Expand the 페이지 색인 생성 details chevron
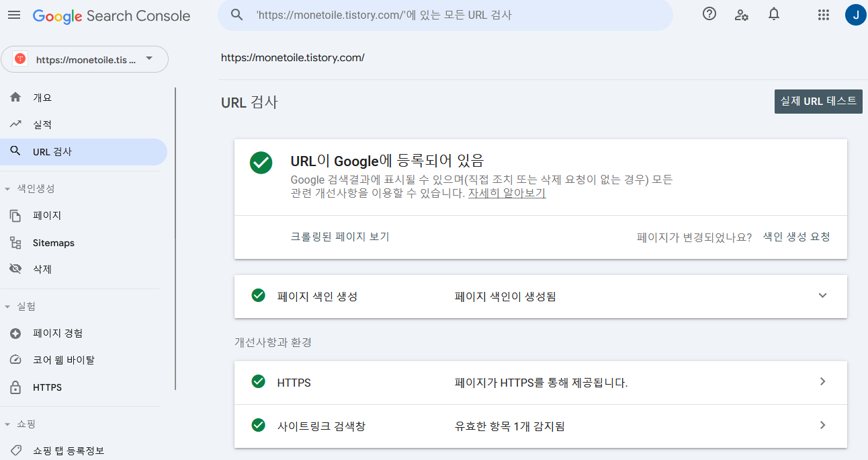 [x=822, y=295]
